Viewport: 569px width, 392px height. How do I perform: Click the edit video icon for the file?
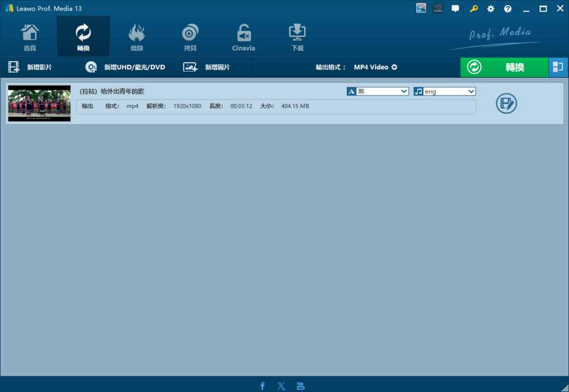506,104
